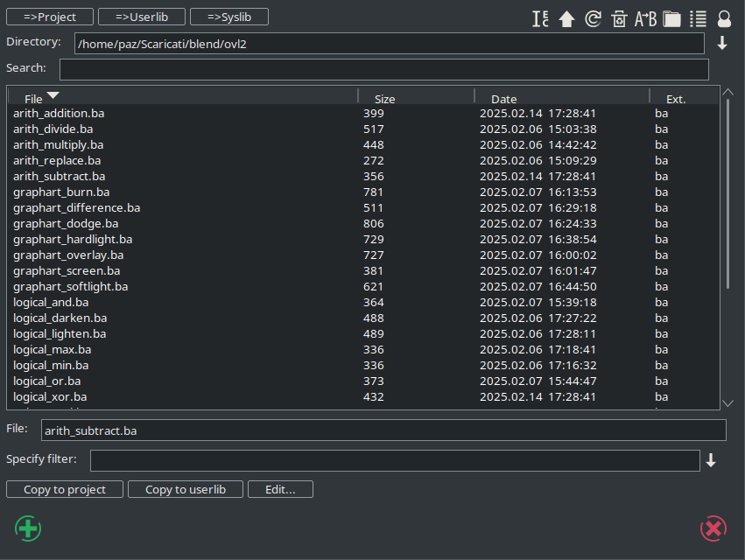Jump to the =>Project location
This screenshot has width=745, height=560.
[49, 17]
